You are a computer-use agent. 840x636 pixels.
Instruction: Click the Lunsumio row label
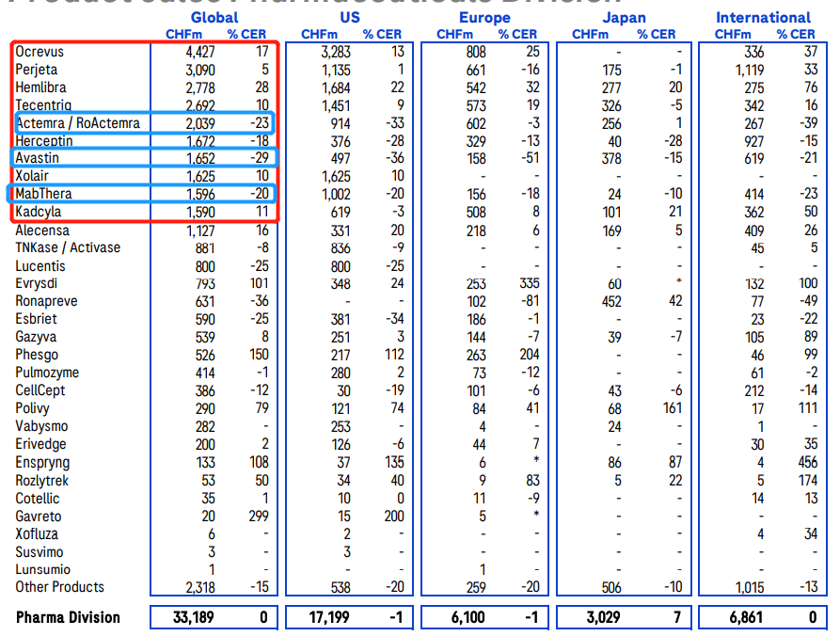pos(43,569)
